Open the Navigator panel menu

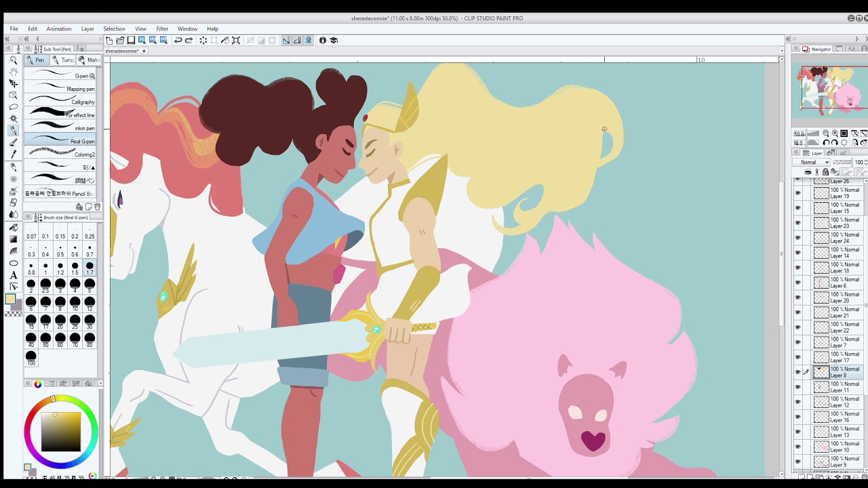(796, 49)
